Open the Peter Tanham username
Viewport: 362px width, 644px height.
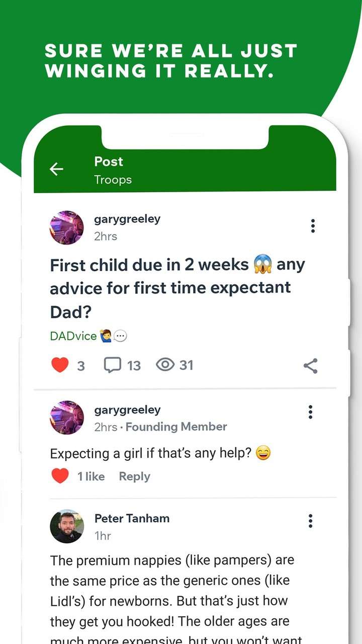pyautogui.click(x=132, y=518)
